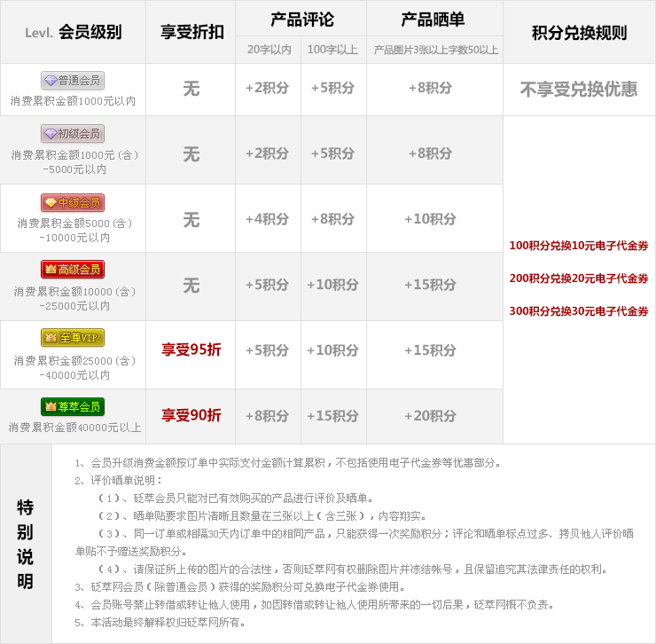This screenshot has width=656, height=644.
Task: Click 100积分兑换10元电子代金券 rule
Action: (579, 246)
